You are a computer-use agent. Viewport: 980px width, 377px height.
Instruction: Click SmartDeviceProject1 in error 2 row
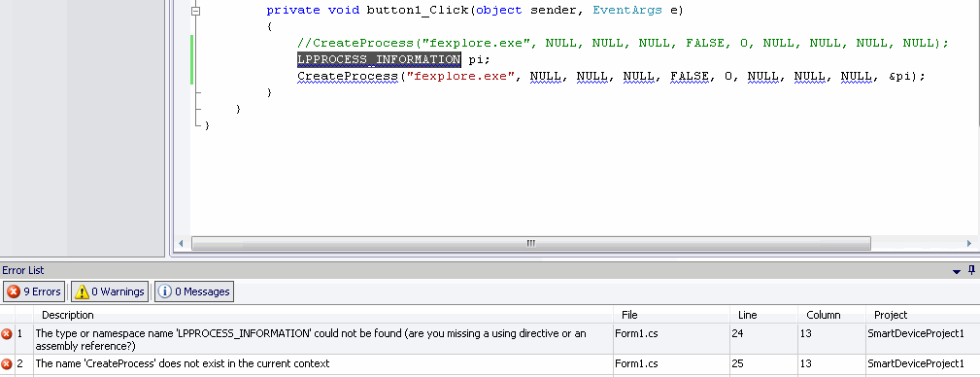(x=916, y=363)
